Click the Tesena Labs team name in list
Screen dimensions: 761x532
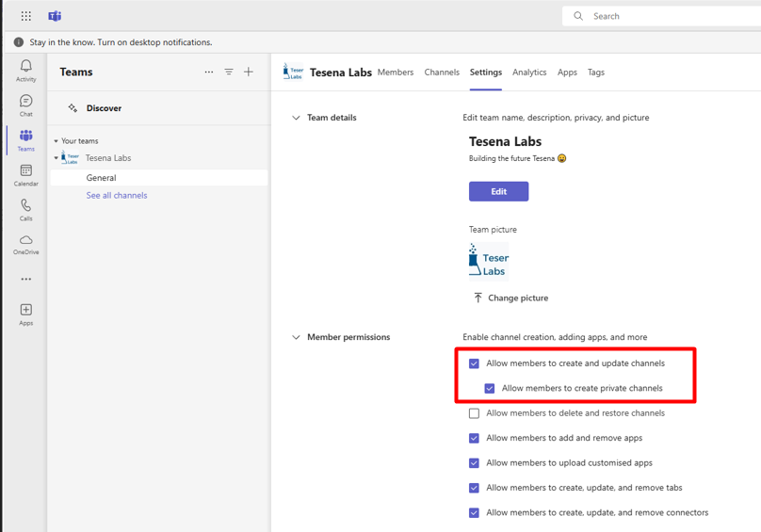(x=108, y=158)
